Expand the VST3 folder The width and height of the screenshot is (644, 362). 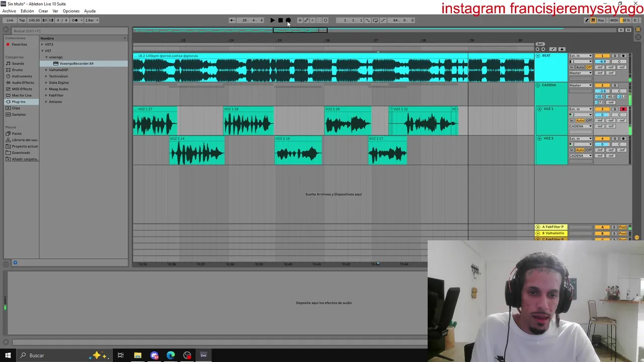[42, 44]
